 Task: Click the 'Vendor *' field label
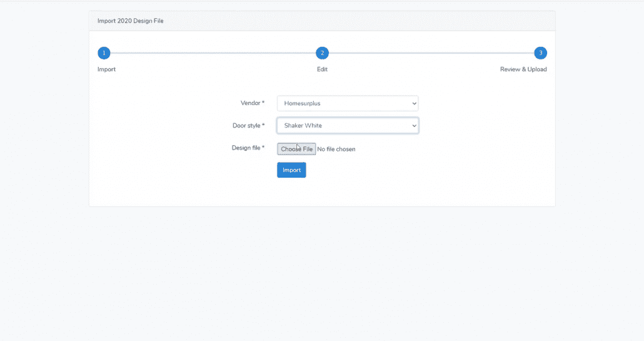tap(253, 103)
